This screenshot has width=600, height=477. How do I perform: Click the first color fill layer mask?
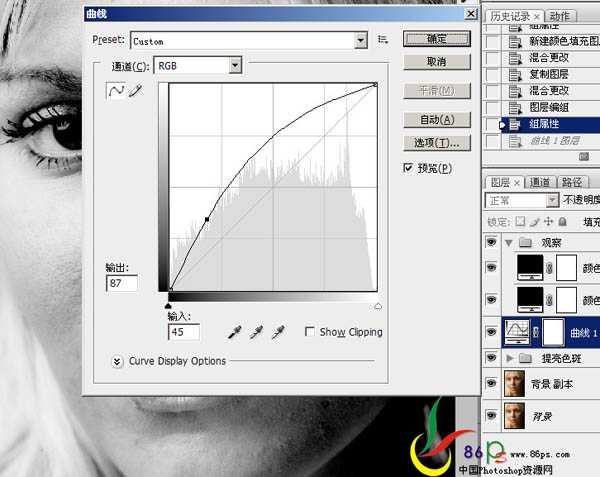click(566, 268)
